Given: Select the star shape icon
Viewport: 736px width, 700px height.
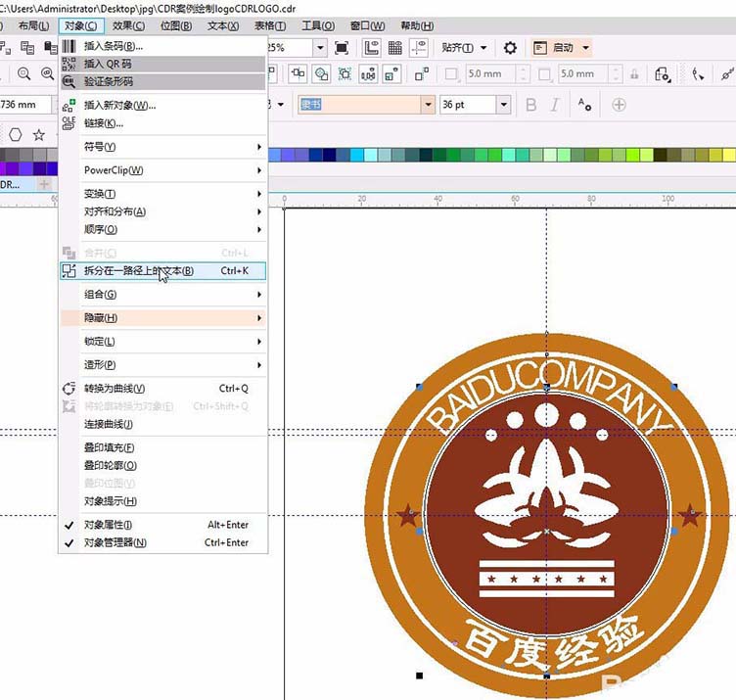Looking at the screenshot, I should tap(39, 135).
